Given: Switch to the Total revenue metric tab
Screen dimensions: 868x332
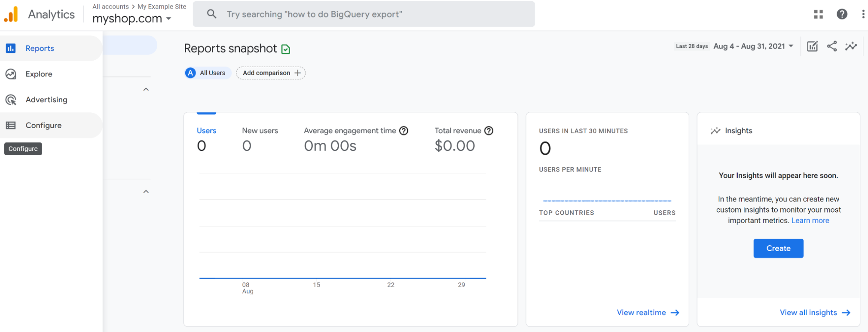Looking at the screenshot, I should 464,139.
